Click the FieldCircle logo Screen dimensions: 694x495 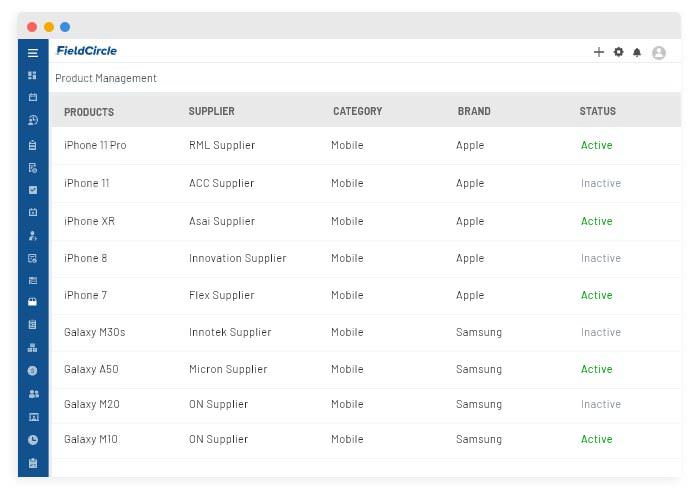coord(86,51)
